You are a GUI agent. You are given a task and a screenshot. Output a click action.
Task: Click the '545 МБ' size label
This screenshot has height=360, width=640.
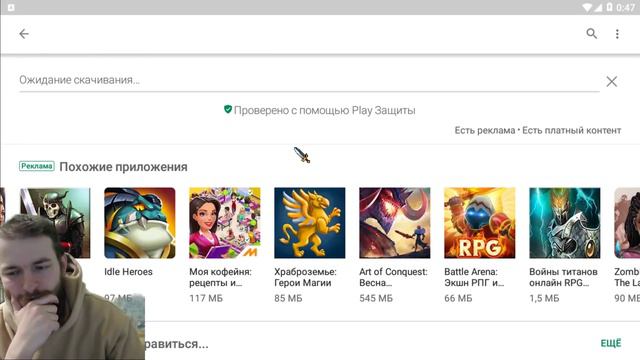376,298
